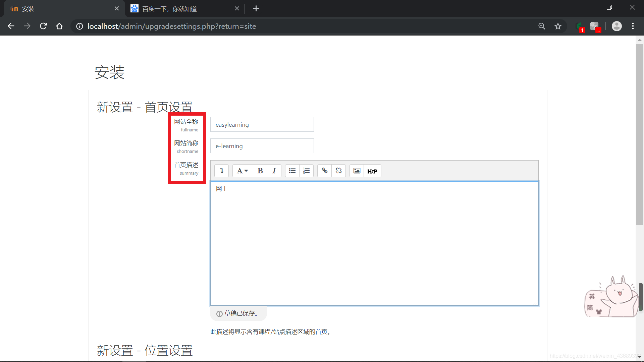Click the H5P insert button
Image resolution: width=644 pixels, height=362 pixels.
(372, 171)
